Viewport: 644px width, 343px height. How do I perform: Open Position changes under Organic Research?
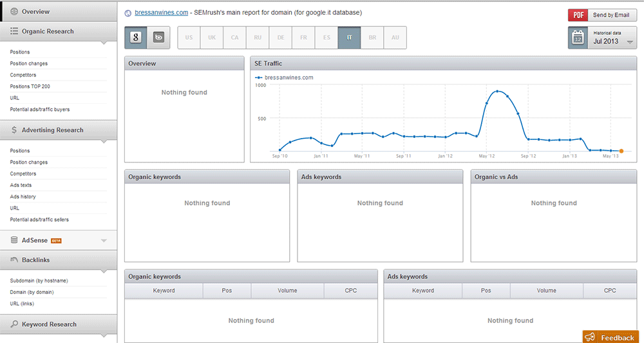coord(29,63)
